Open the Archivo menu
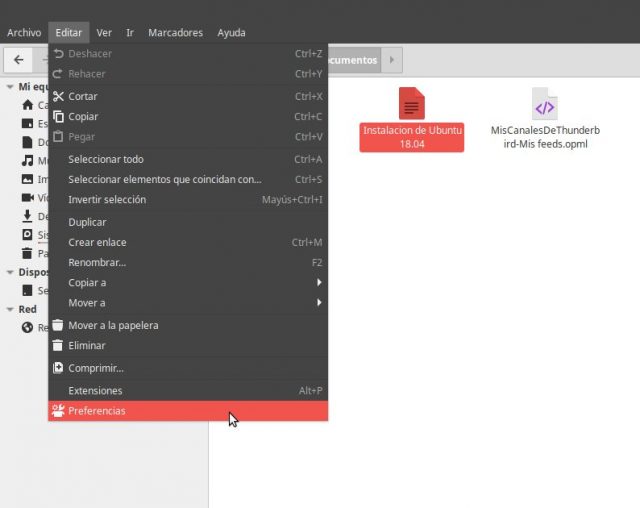 (24, 33)
